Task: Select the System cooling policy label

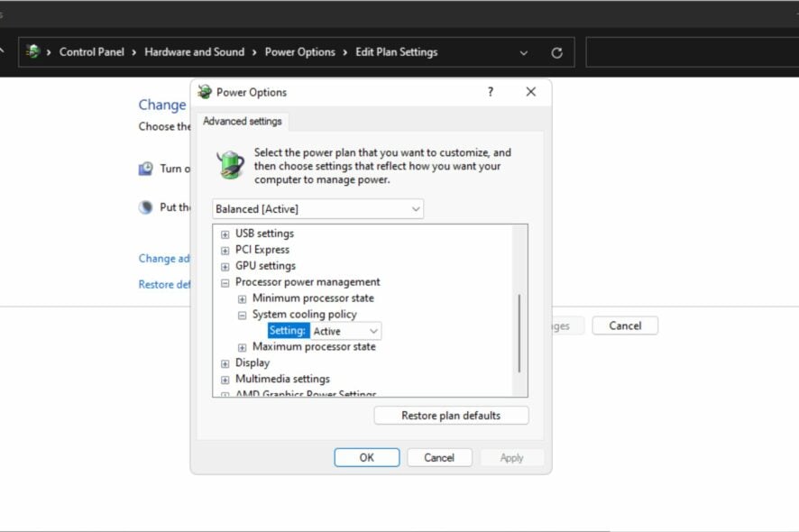Action: coord(304,315)
